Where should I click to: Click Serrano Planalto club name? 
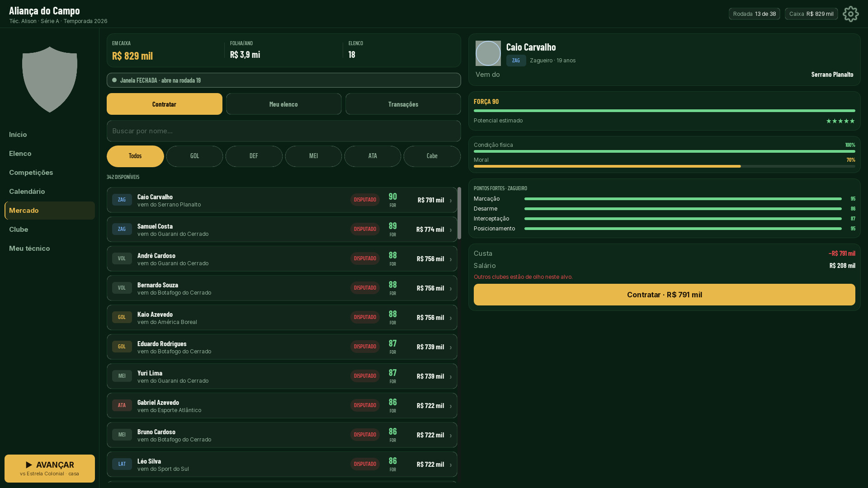tap(832, 75)
